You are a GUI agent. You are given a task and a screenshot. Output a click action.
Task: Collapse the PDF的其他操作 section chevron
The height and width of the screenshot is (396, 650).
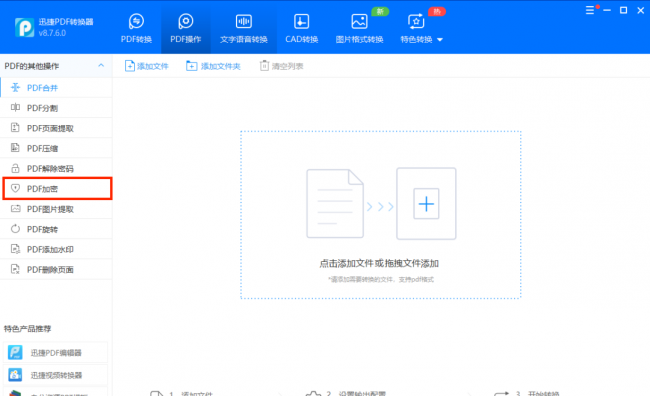[101, 66]
